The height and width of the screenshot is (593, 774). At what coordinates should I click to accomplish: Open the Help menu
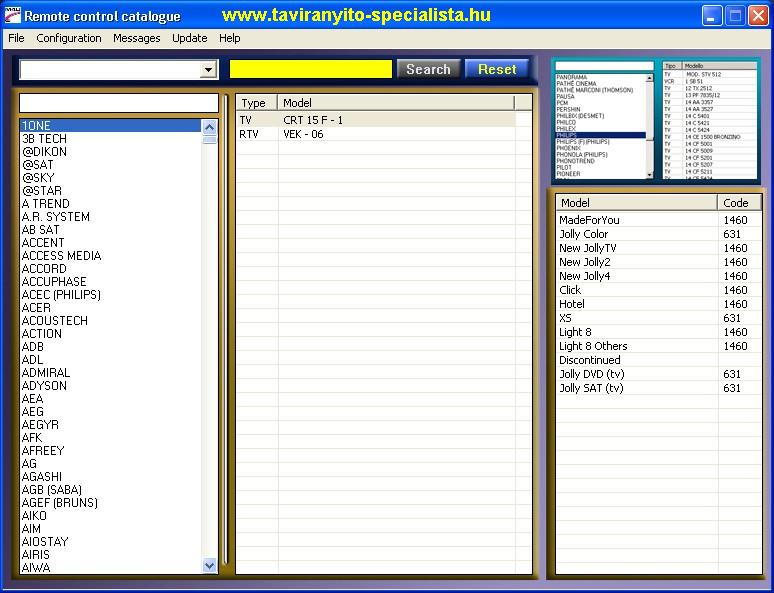pyautogui.click(x=230, y=38)
